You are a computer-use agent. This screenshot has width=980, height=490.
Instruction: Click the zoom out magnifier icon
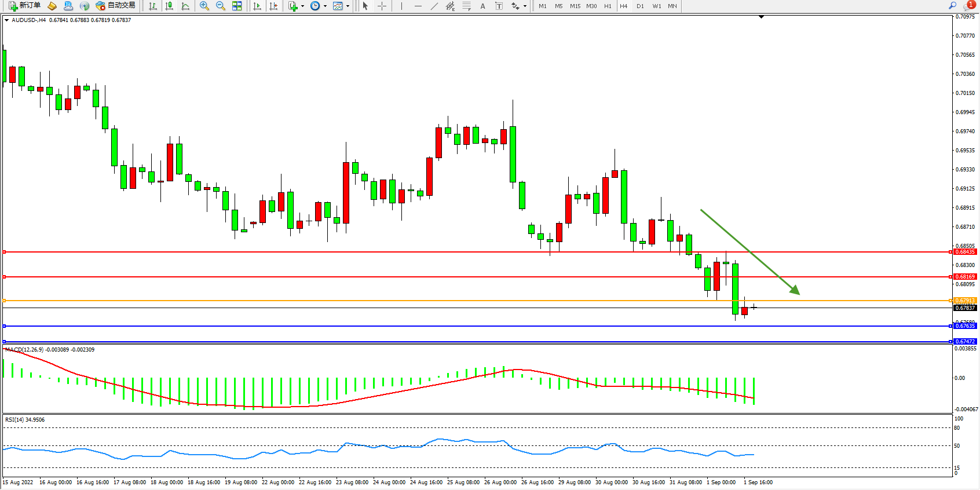point(220,6)
